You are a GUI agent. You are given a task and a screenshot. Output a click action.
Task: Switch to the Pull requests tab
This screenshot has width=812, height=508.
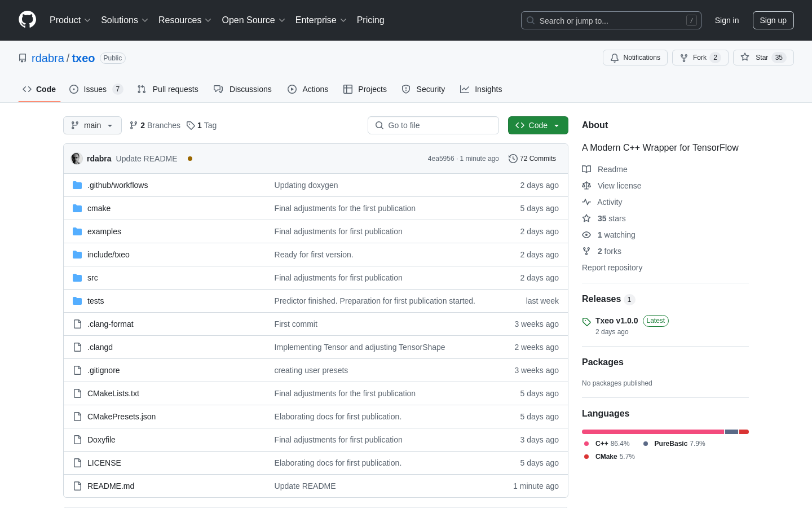pos(168,89)
